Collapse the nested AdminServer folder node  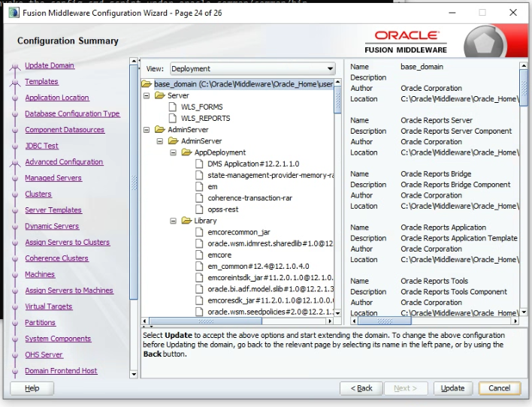point(160,141)
